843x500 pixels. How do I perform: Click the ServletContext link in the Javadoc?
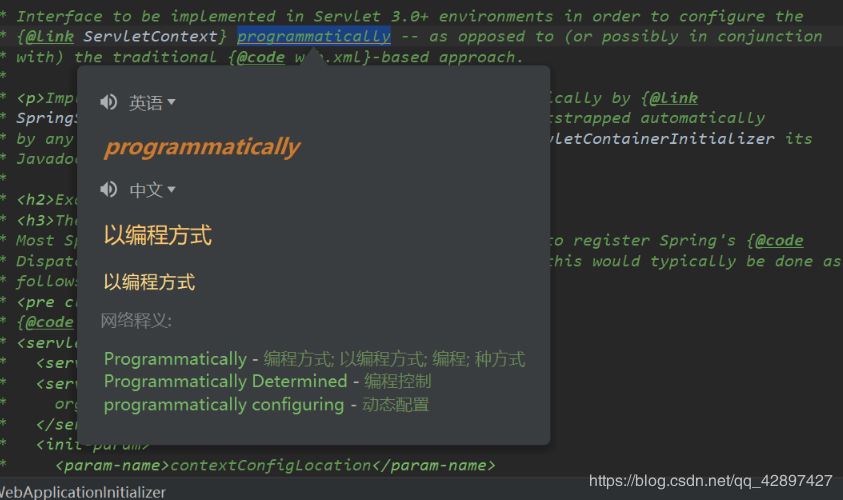164,36
